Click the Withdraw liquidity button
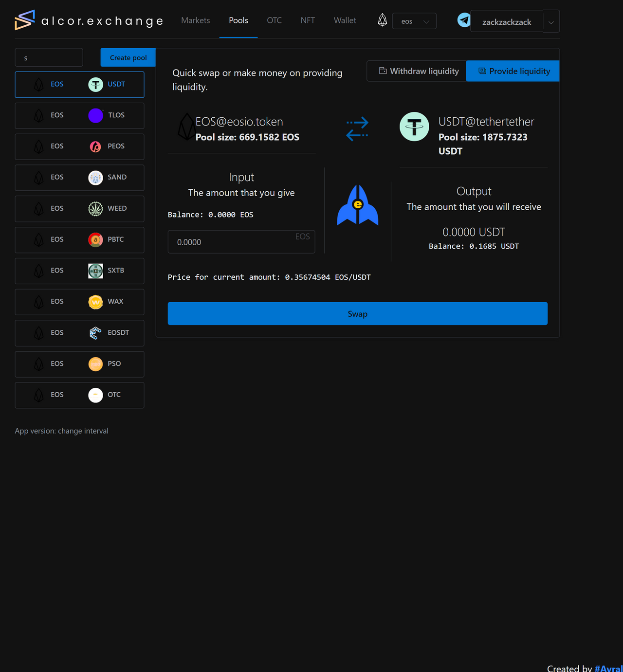The width and height of the screenshot is (623, 672). click(x=417, y=71)
